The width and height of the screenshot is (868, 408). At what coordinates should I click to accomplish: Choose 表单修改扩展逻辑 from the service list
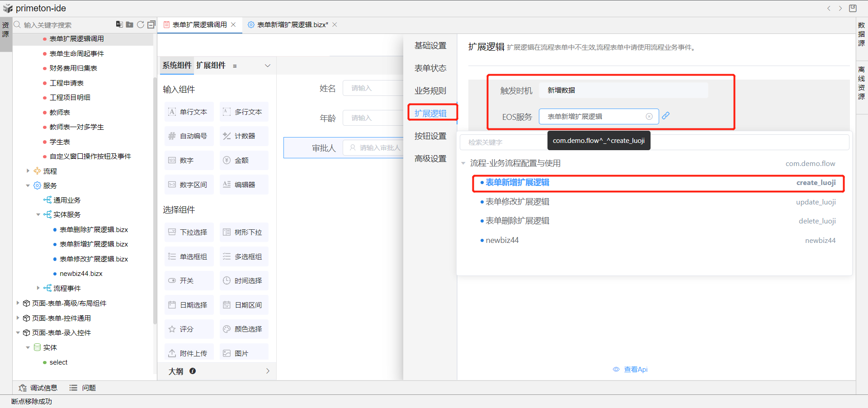click(517, 202)
